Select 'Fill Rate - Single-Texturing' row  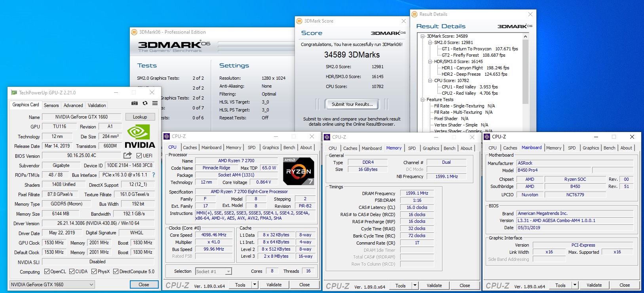[x=464, y=106]
